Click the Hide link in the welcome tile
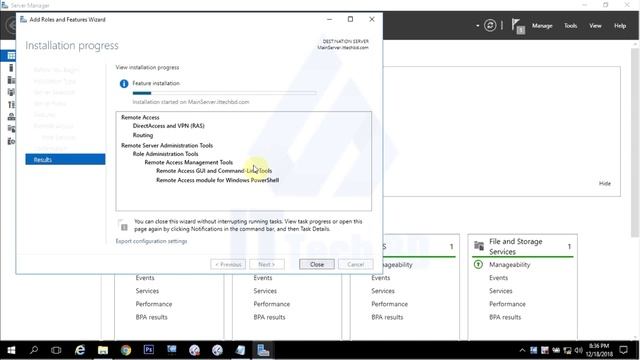 [604, 183]
